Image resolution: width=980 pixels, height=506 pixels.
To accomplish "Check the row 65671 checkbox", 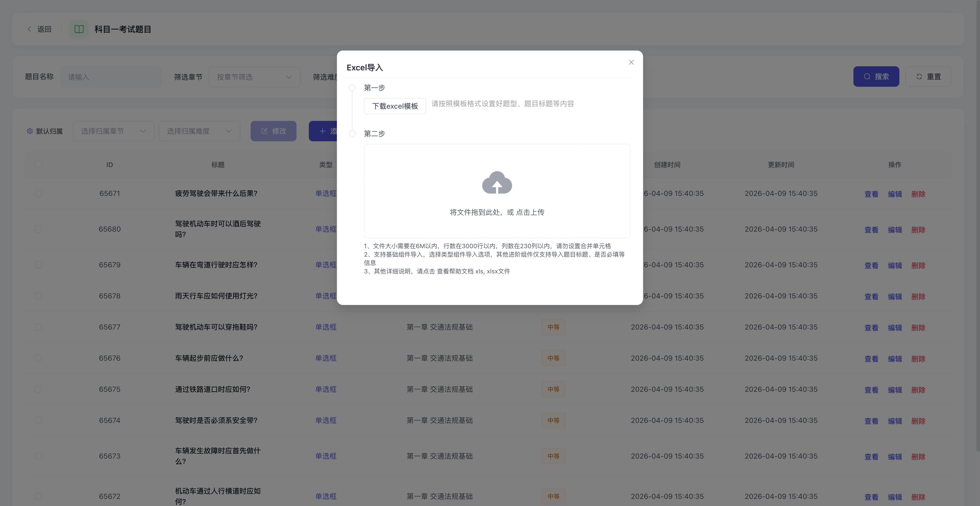I will click(39, 194).
